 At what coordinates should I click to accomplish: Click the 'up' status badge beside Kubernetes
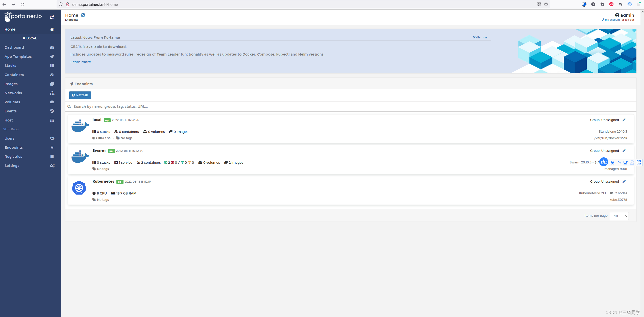tap(120, 182)
